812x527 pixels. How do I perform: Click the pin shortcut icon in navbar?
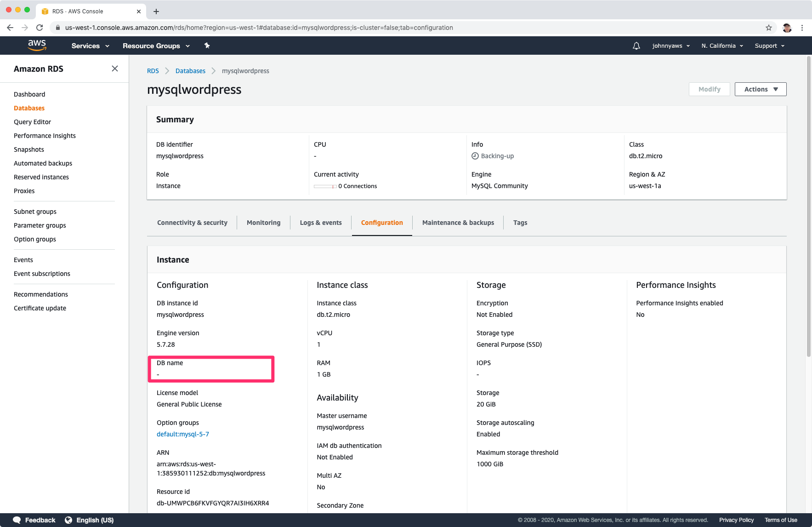[x=207, y=46]
